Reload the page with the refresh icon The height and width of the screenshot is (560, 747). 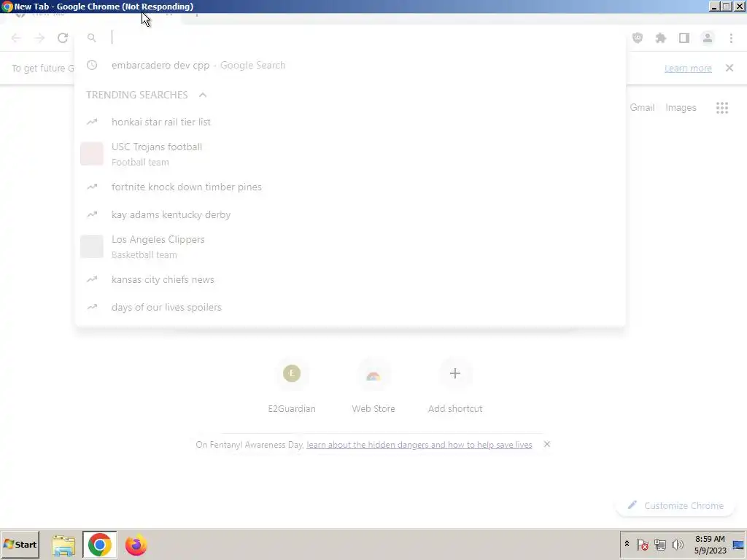click(x=63, y=38)
